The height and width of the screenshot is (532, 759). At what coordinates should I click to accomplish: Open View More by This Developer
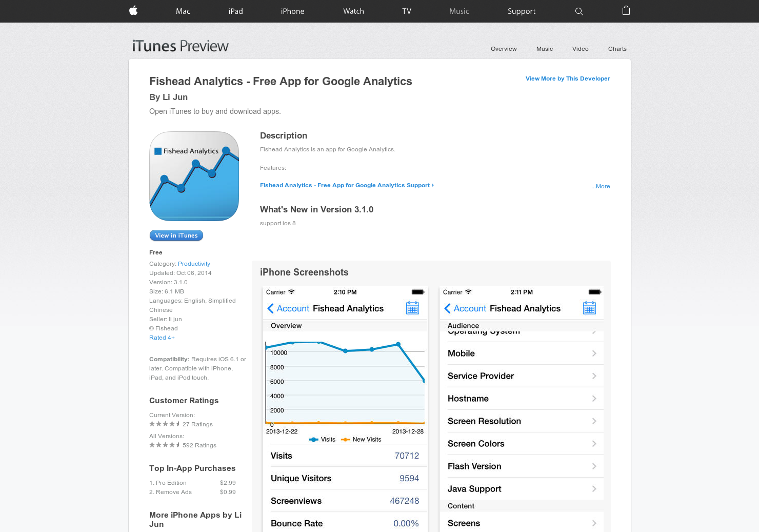[x=567, y=78]
